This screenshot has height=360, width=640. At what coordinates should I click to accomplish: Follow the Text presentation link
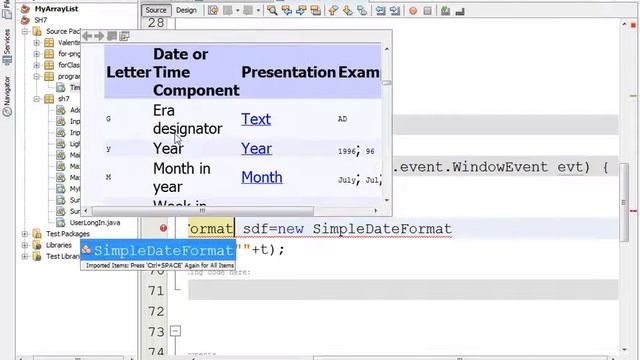[256, 119]
